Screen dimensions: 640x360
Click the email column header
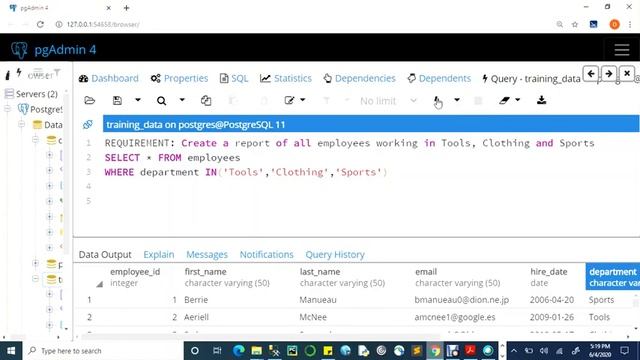458,277
